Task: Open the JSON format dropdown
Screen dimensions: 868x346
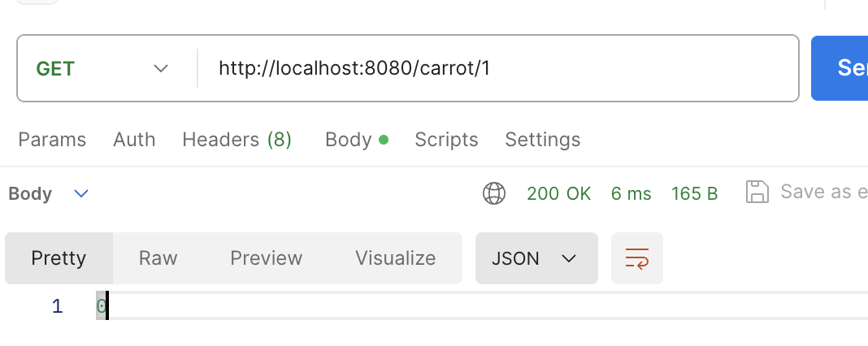Action: pyautogui.click(x=536, y=258)
